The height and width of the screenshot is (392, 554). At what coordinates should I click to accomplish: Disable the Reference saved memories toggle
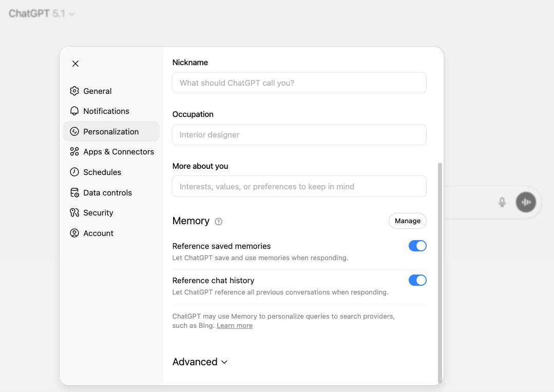pyautogui.click(x=417, y=246)
